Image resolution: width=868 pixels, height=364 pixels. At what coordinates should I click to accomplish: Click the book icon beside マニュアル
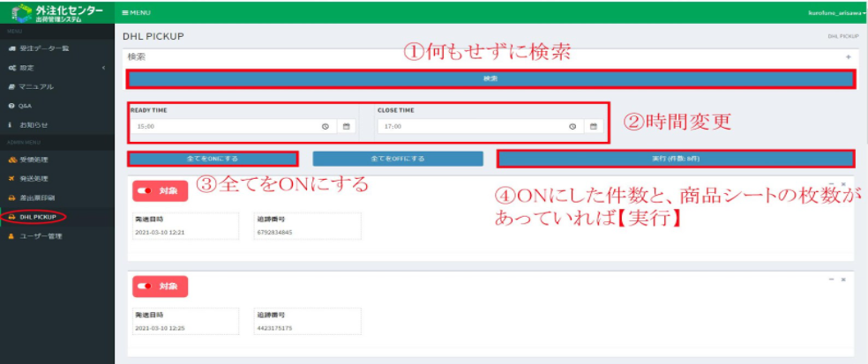coord(11,87)
